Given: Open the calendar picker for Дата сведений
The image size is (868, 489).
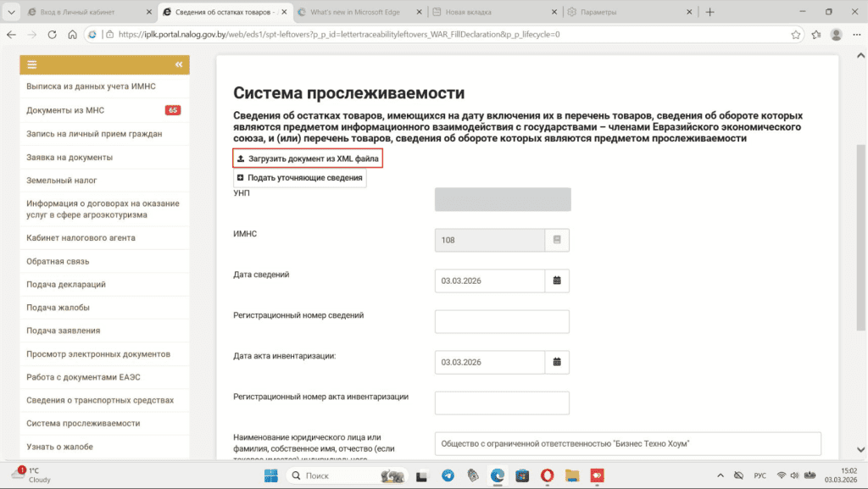Looking at the screenshot, I should [x=558, y=281].
